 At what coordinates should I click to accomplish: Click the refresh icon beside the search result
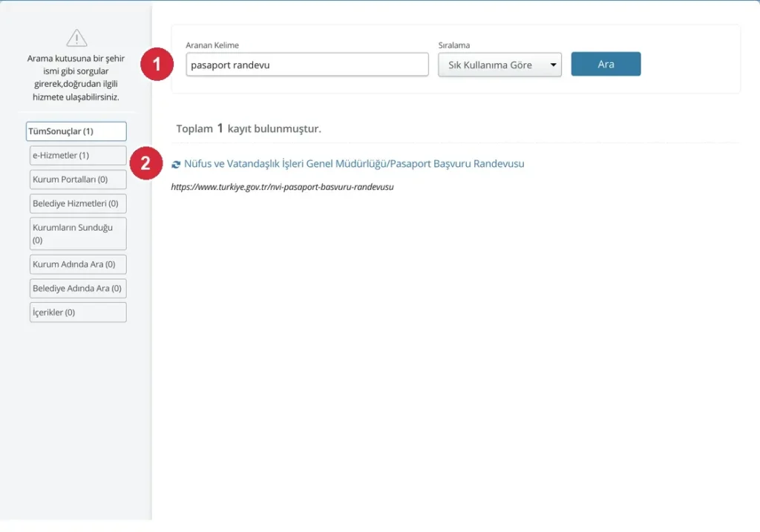175,165
